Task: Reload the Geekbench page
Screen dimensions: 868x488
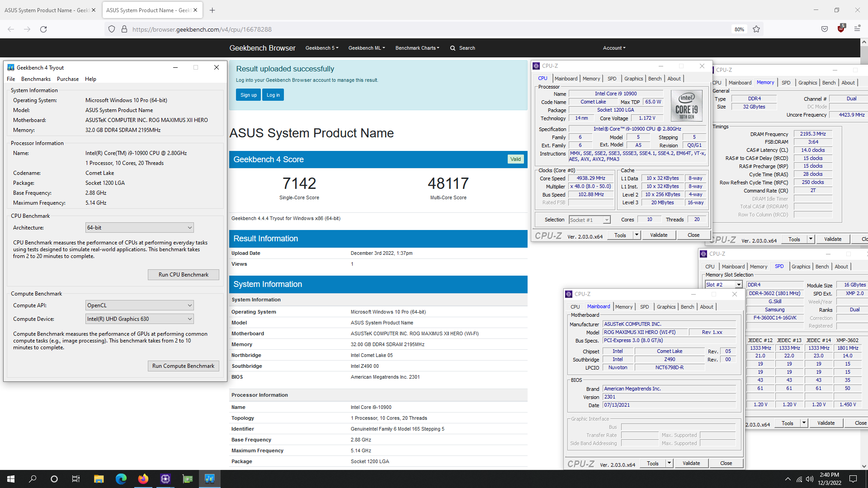Action: pyautogui.click(x=43, y=29)
